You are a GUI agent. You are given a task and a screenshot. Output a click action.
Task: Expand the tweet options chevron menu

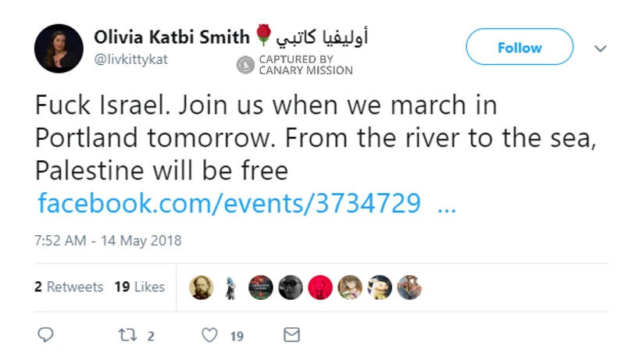pyautogui.click(x=600, y=48)
